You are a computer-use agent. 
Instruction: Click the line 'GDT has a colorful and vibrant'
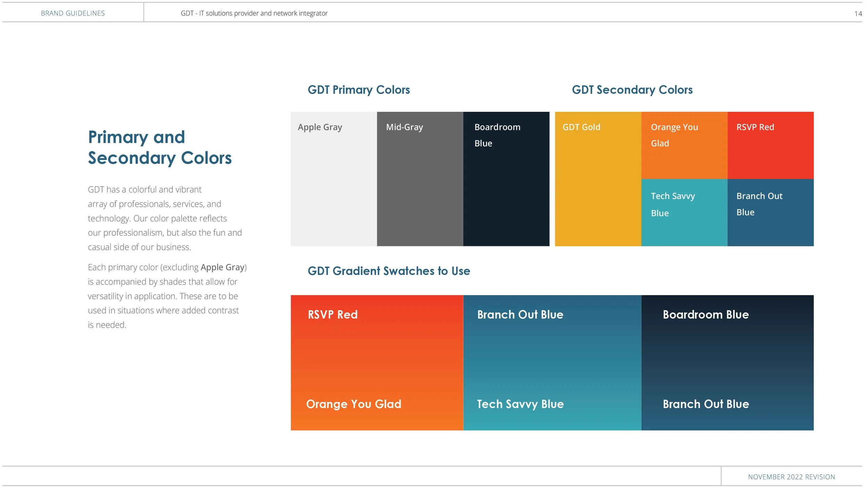[x=144, y=190]
